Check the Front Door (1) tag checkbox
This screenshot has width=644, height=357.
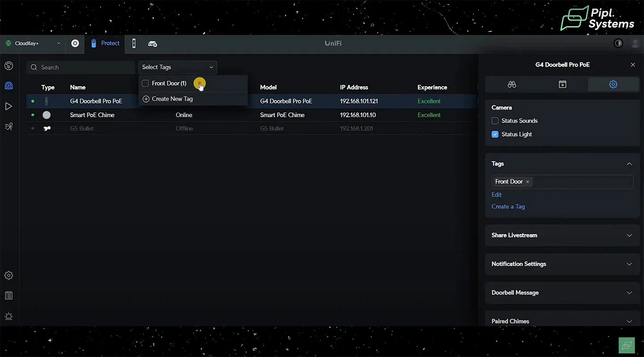[145, 84]
